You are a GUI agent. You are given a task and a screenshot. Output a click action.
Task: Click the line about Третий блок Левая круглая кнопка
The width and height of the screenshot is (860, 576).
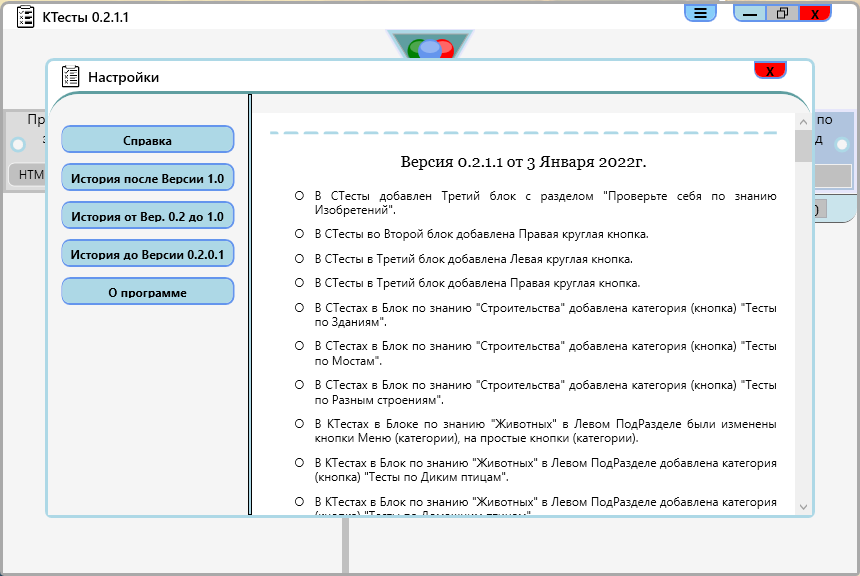pyautogui.click(x=474, y=259)
